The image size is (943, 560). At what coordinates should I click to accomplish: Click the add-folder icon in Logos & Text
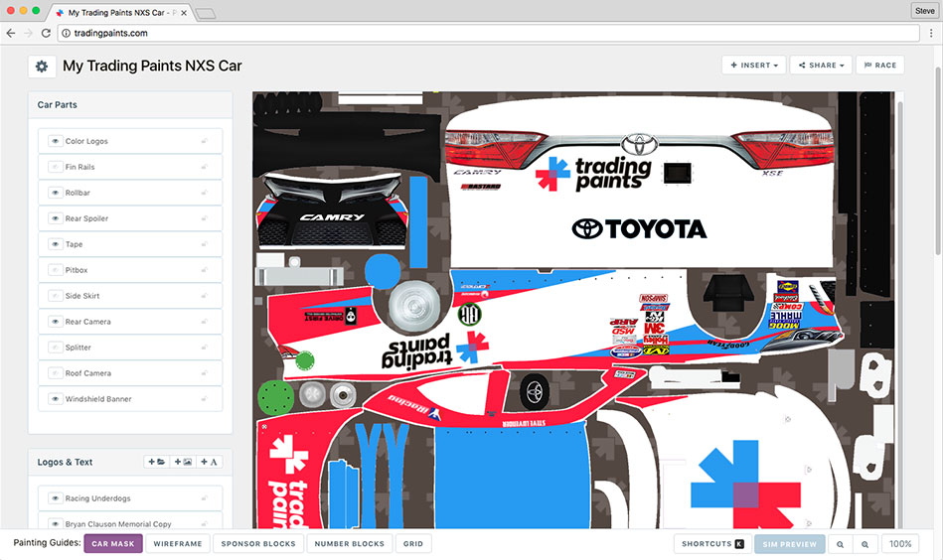point(157,462)
